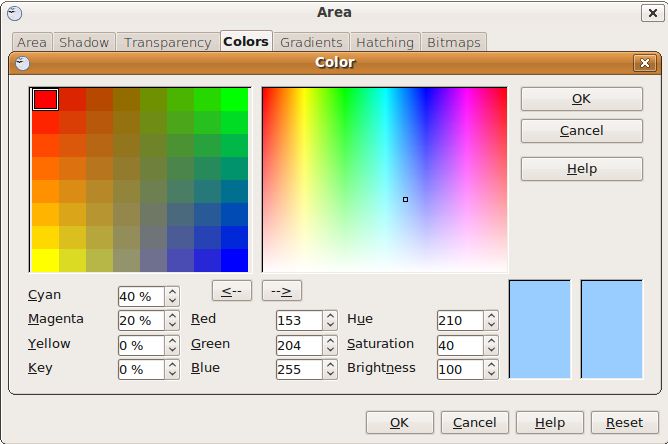Select the blue bottom-right grid swatch
Viewport: 668px width, 444px height.
(x=234, y=260)
